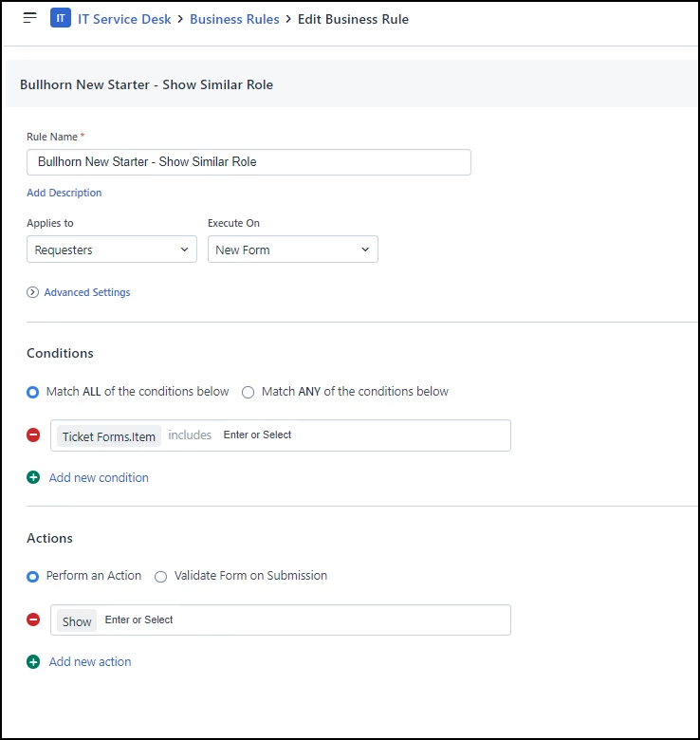Click green plus icon for new condition

pyautogui.click(x=33, y=477)
